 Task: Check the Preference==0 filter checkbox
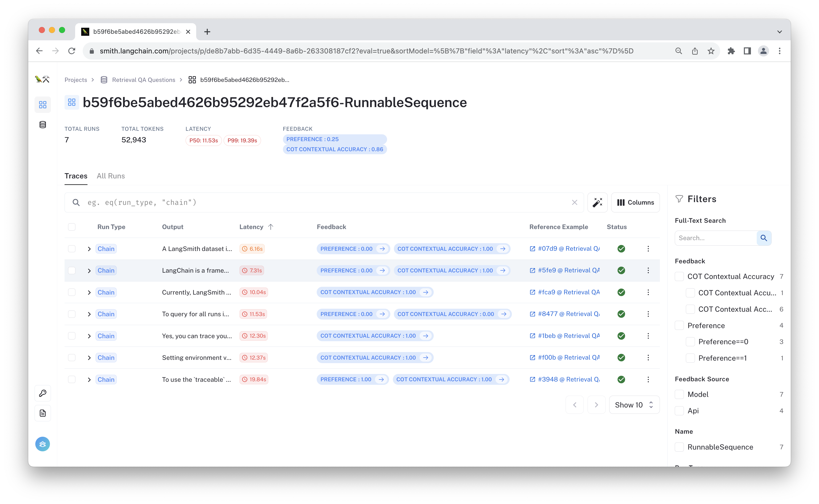click(x=690, y=342)
